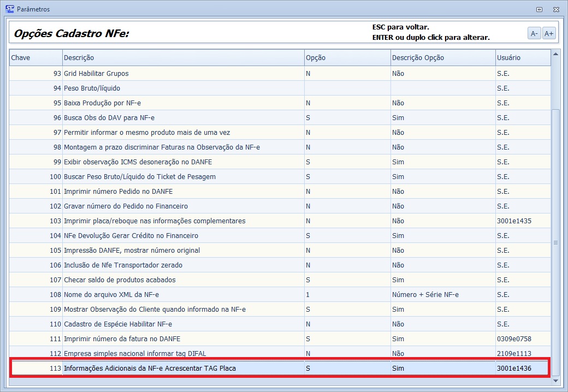Viewport: 568px width, 392px height.
Task: Click the A+ increase font size button
Action: (x=549, y=34)
